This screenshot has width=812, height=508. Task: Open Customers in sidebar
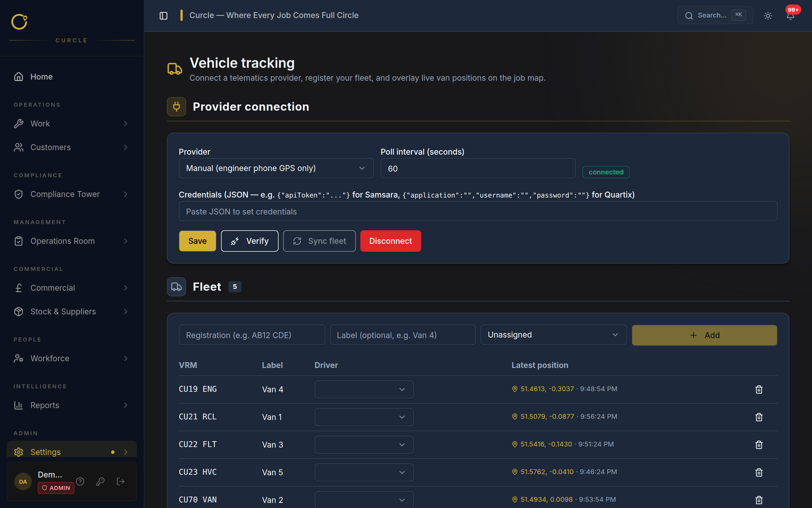click(72, 147)
